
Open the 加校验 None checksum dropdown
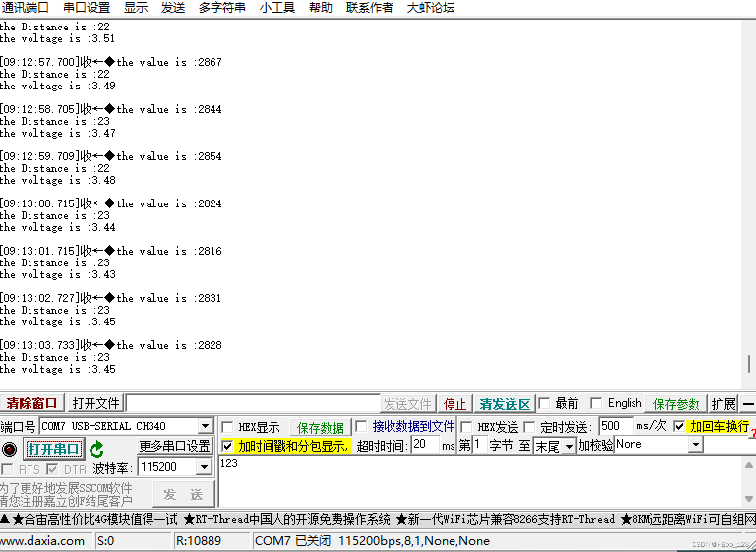tap(695, 445)
